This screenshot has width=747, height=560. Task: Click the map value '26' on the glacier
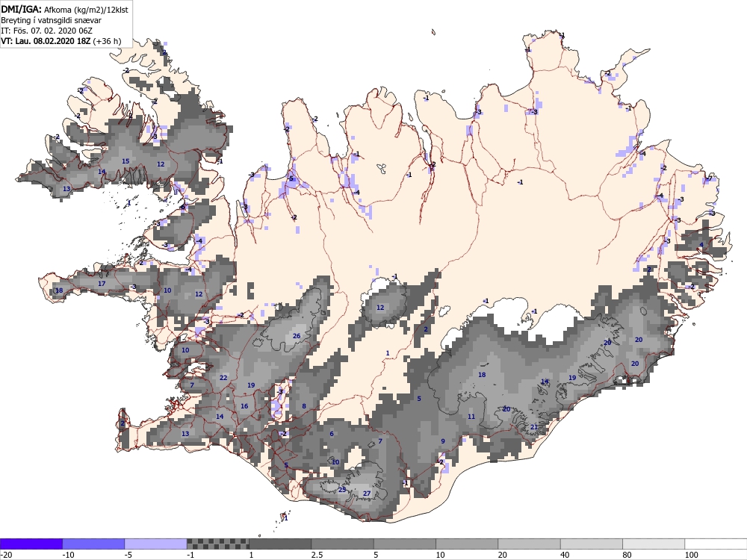(x=297, y=336)
